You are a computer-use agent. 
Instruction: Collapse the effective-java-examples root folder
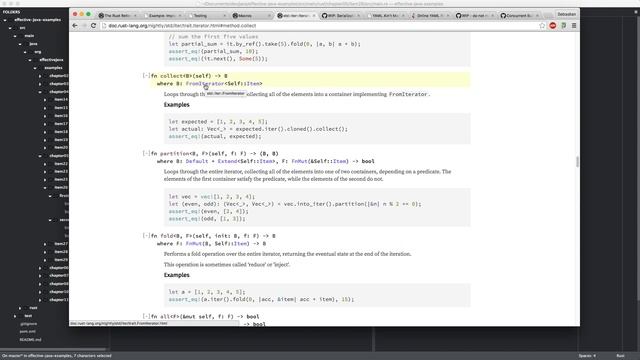coord(5,20)
